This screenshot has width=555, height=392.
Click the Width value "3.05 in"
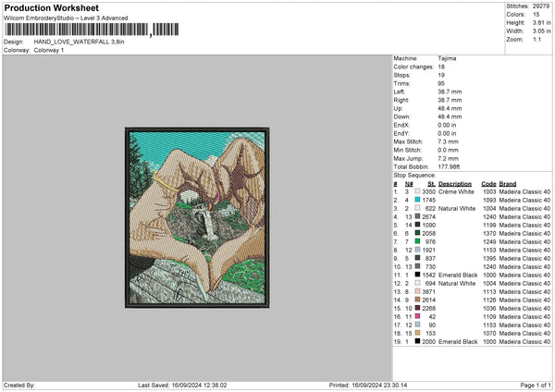[x=541, y=31]
